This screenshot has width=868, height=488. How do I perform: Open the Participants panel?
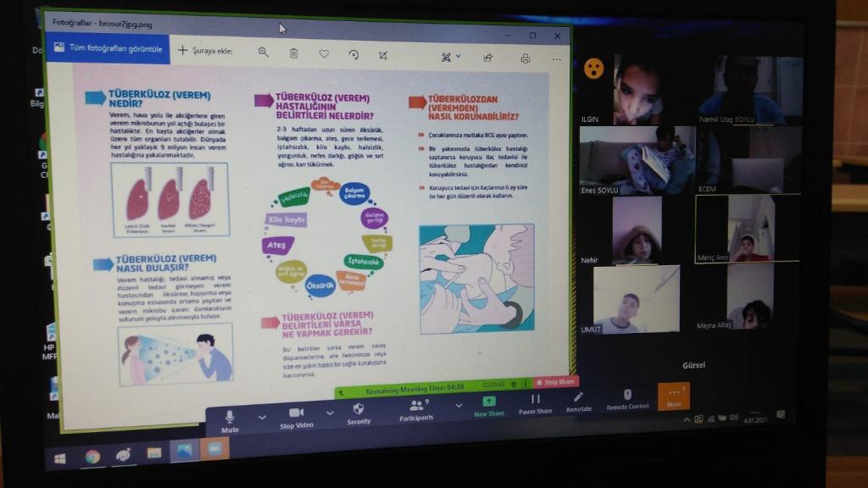click(416, 410)
